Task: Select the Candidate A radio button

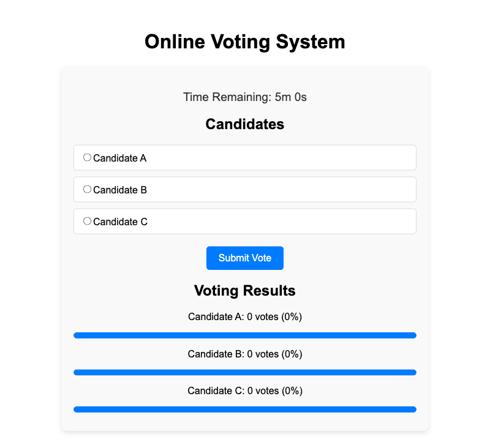Action: click(x=87, y=157)
